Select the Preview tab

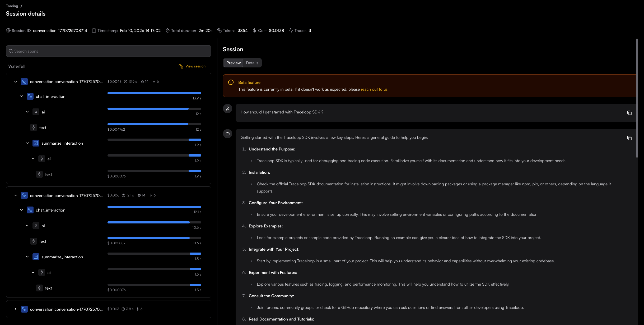coord(234,63)
